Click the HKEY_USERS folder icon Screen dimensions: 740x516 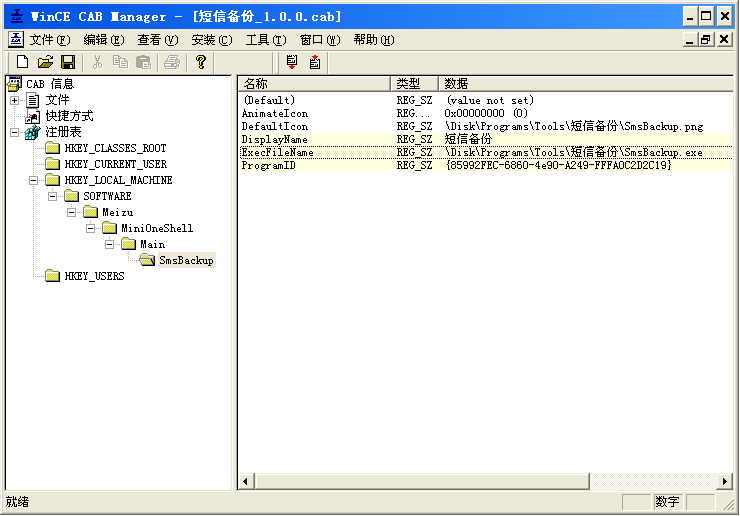pyautogui.click(x=52, y=276)
